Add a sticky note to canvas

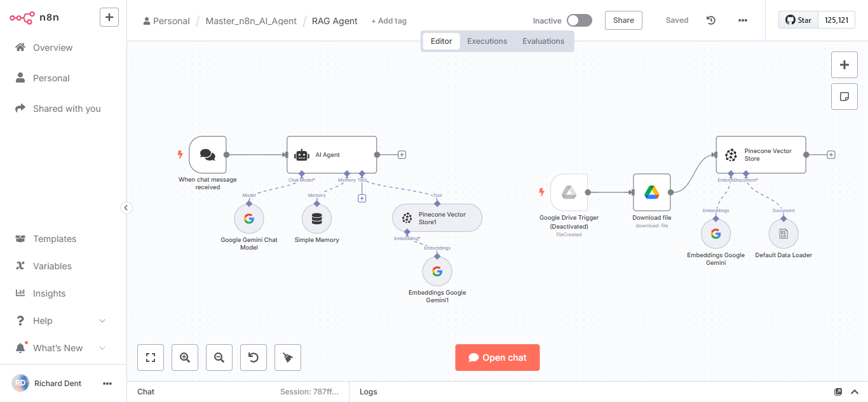[844, 97]
